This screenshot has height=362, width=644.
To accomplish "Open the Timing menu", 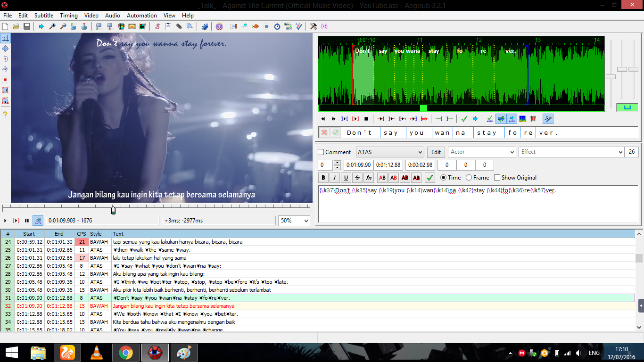I will [69, 16].
